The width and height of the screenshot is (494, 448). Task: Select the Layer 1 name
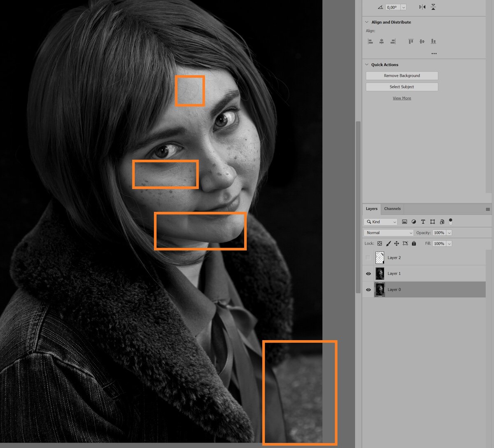[394, 273]
